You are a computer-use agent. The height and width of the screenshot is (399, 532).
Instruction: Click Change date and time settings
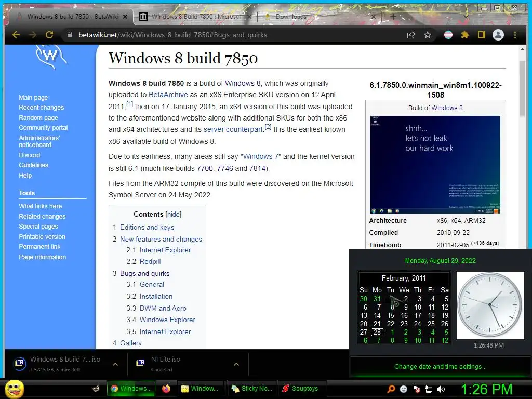coord(440,366)
